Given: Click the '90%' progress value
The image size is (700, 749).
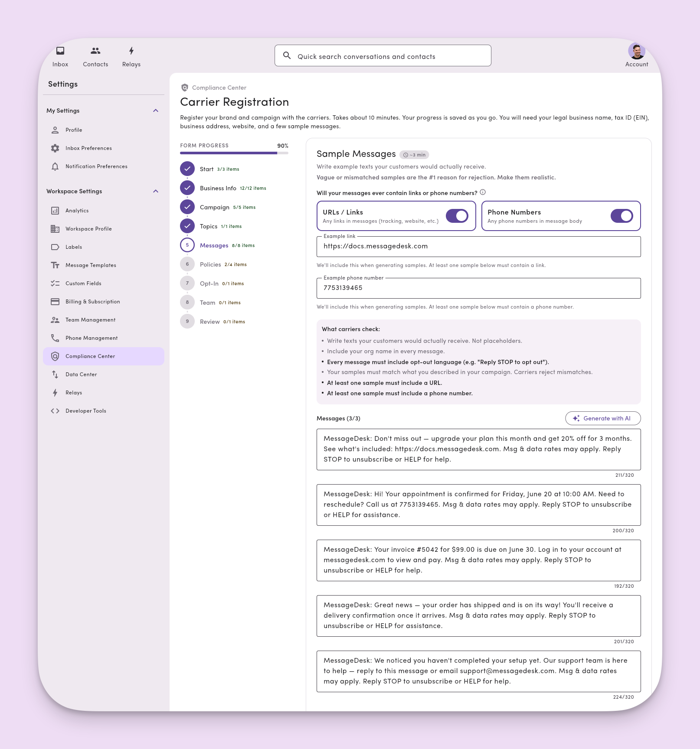Looking at the screenshot, I should pos(283,146).
